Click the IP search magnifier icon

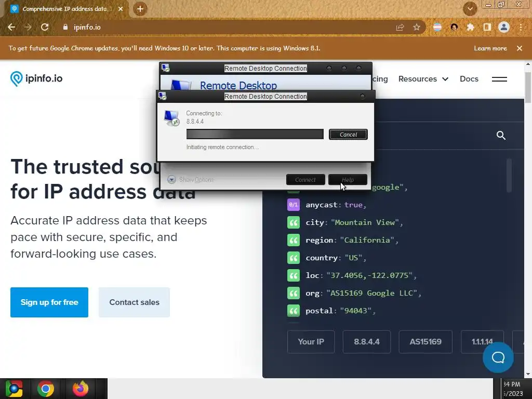[501, 136]
